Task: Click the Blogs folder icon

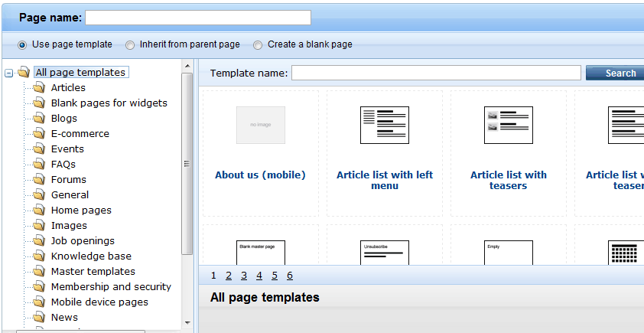Action: [39, 118]
